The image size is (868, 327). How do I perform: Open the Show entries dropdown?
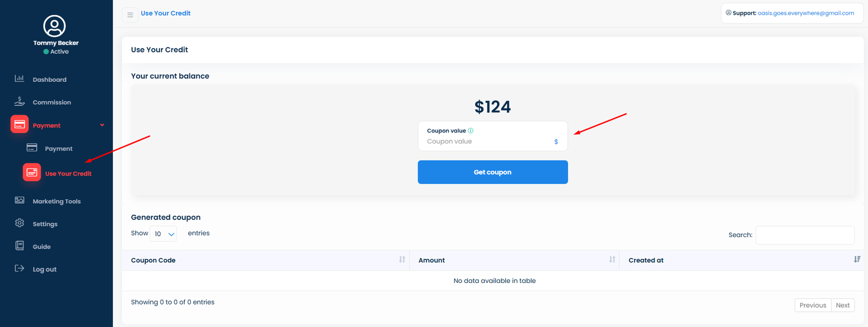tap(163, 234)
